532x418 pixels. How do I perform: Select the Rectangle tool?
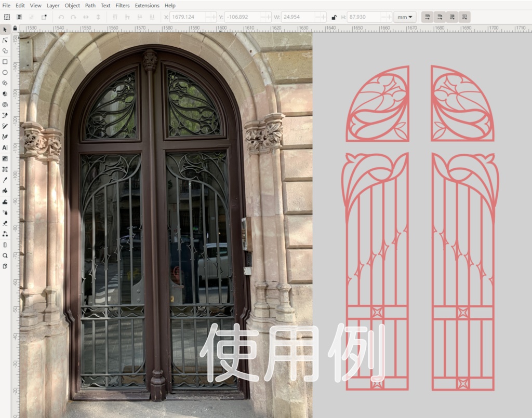coord(5,62)
